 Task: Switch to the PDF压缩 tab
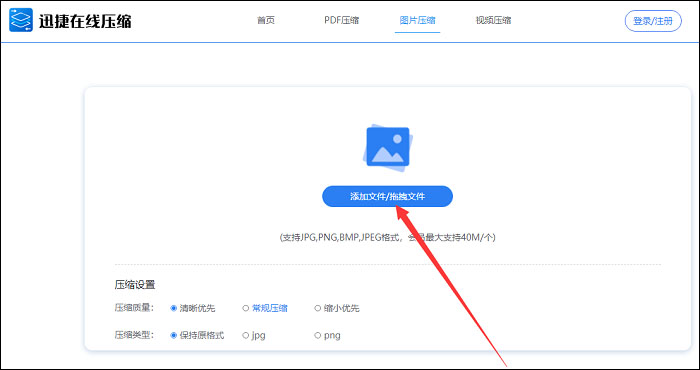pyautogui.click(x=342, y=21)
